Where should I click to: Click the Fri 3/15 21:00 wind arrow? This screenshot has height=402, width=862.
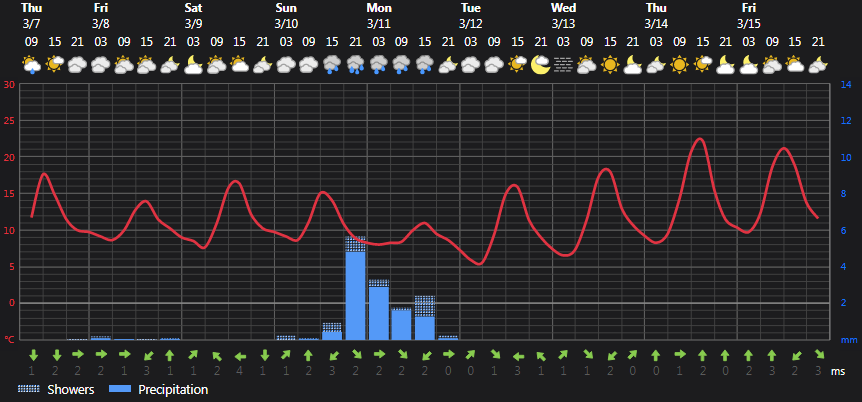[818, 355]
